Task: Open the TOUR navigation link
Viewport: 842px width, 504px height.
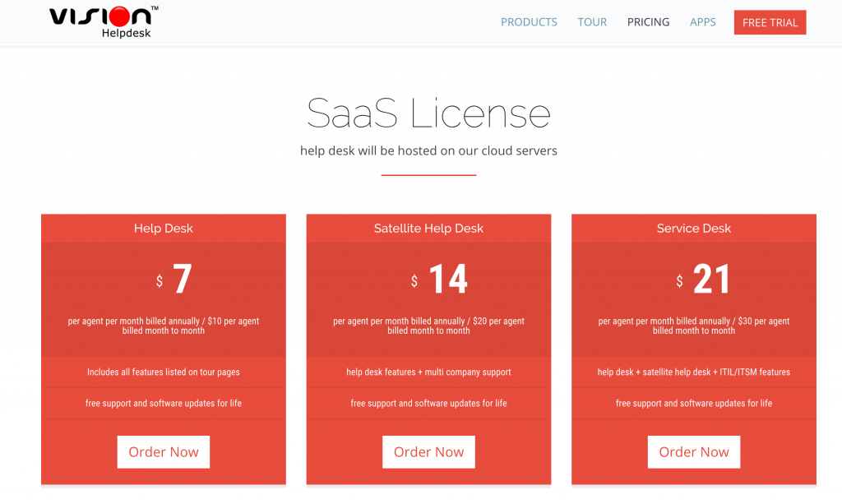Action: tap(592, 22)
